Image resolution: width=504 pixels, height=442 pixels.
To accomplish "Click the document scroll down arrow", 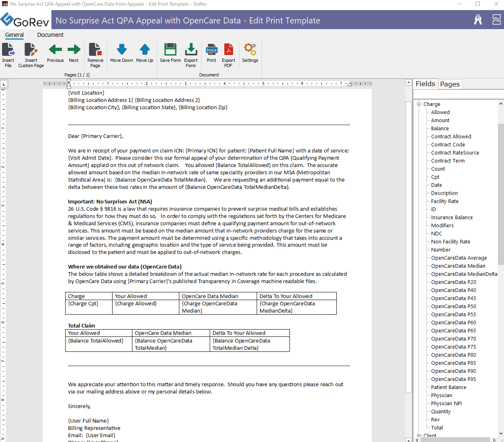I will [408, 440].
